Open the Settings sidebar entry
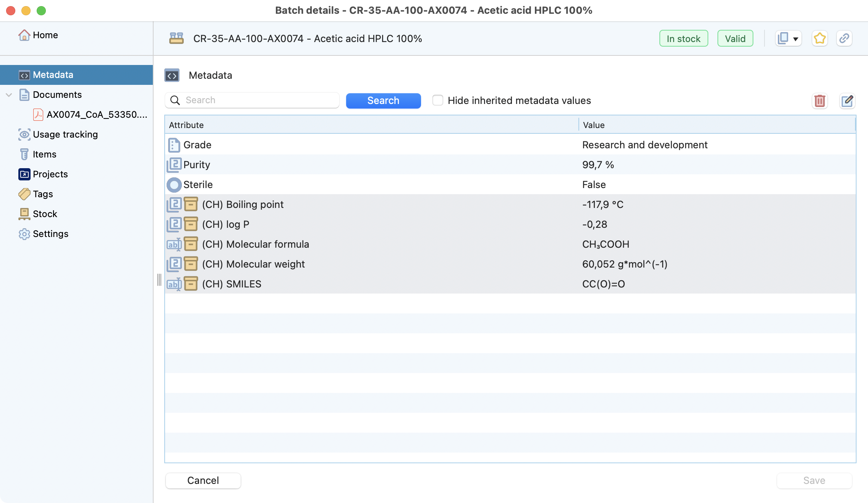 (x=50, y=234)
